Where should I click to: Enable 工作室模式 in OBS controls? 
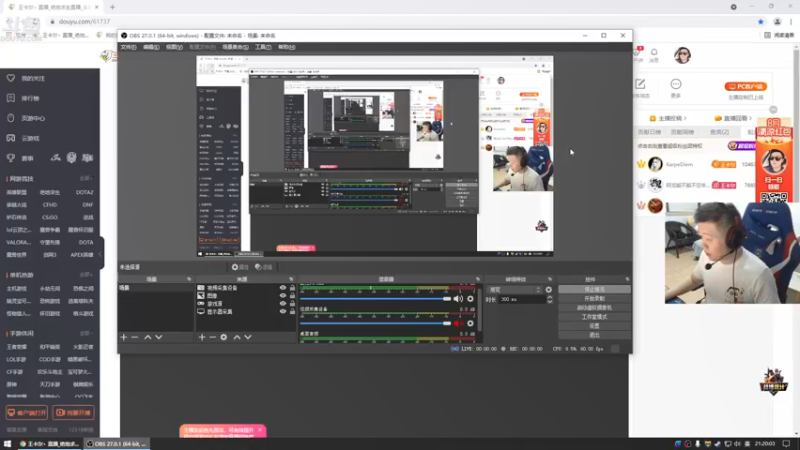[x=594, y=317]
